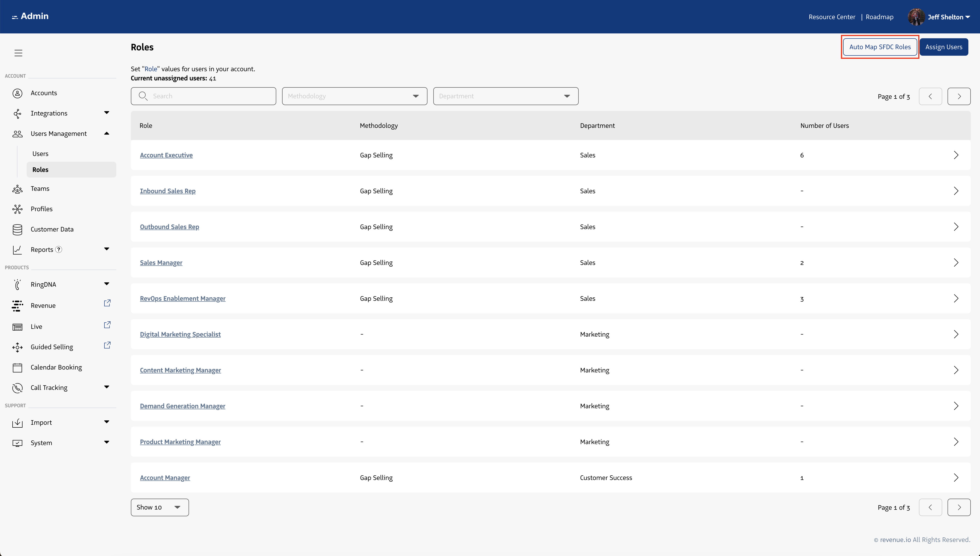This screenshot has width=980, height=556.
Task: Open the Account Executive role link
Action: [x=166, y=155]
